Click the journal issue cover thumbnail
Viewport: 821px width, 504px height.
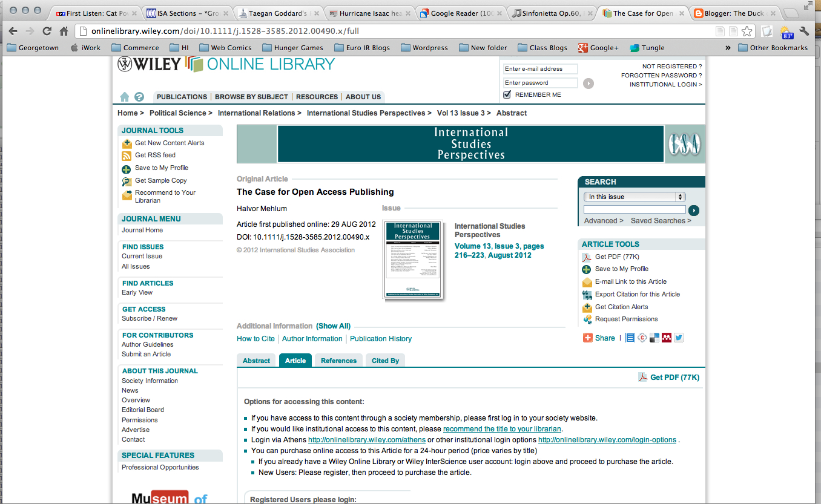pyautogui.click(x=412, y=260)
